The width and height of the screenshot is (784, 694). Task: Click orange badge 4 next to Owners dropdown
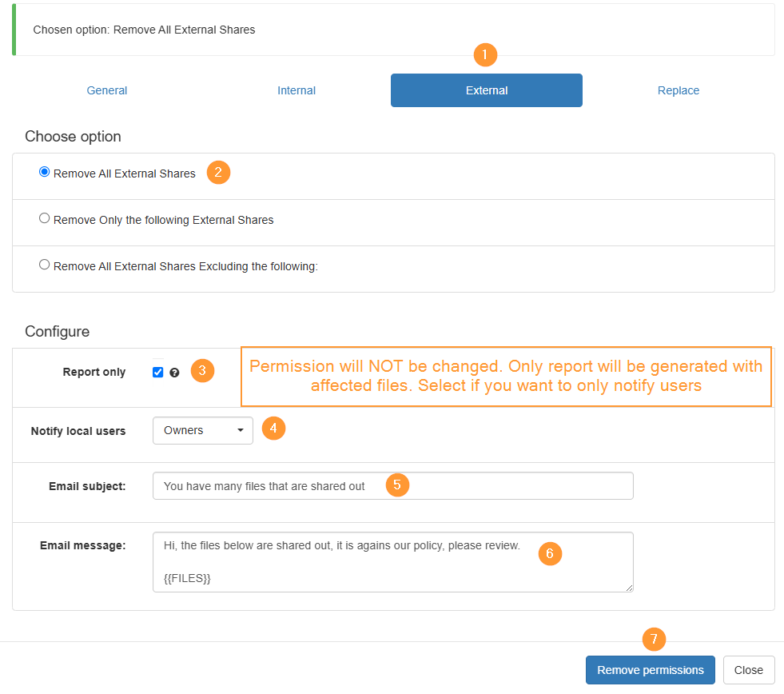273,429
